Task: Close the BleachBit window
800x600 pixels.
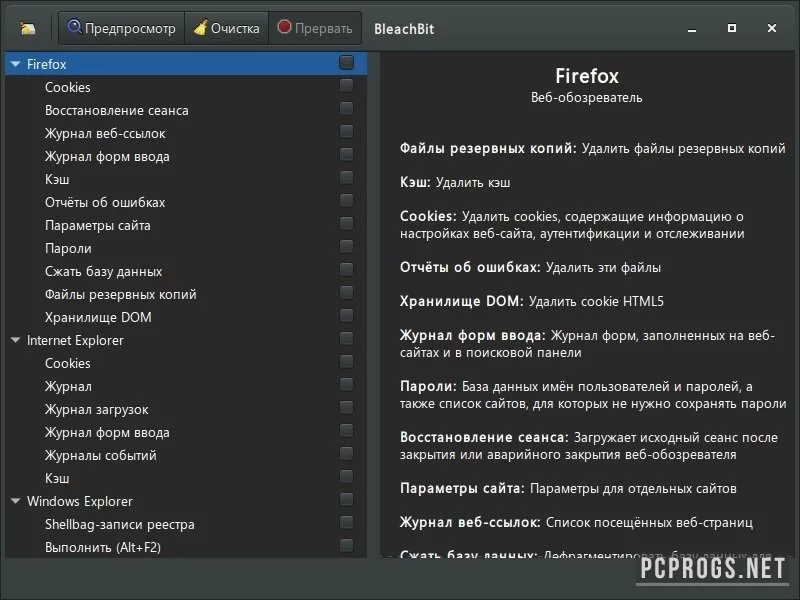Action: [x=771, y=28]
